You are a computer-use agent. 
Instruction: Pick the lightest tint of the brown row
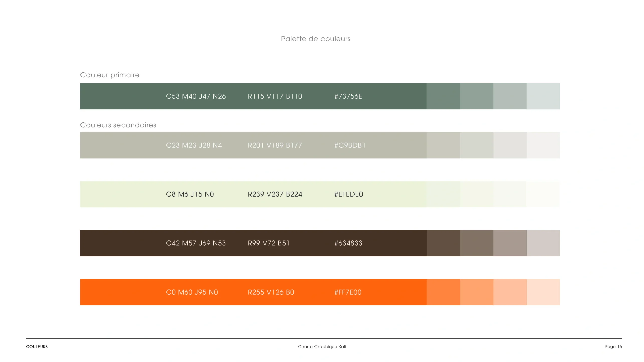[x=543, y=243]
